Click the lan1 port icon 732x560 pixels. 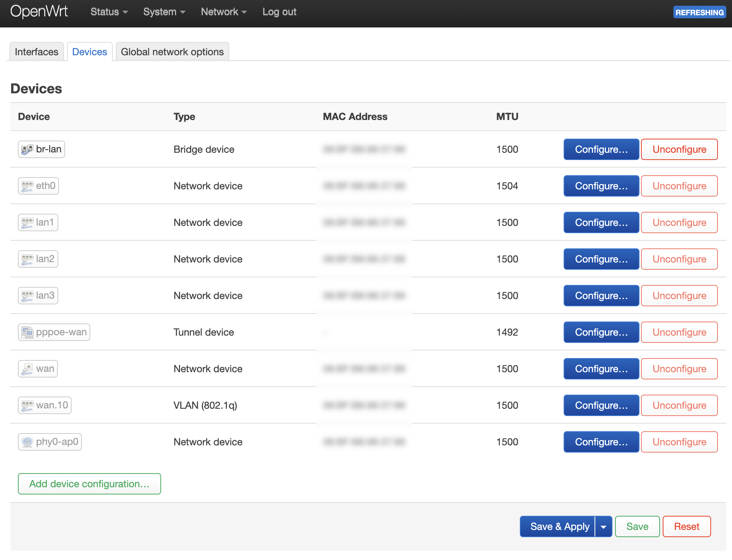[x=27, y=222]
